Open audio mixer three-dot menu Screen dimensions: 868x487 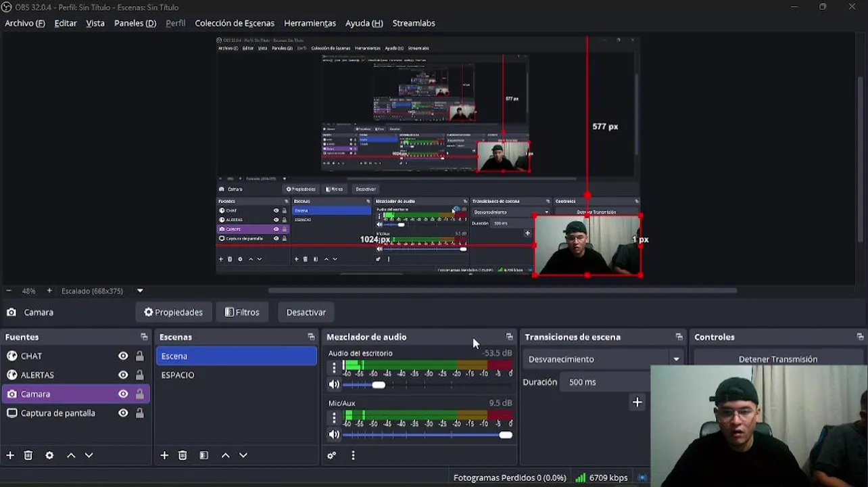(x=353, y=455)
